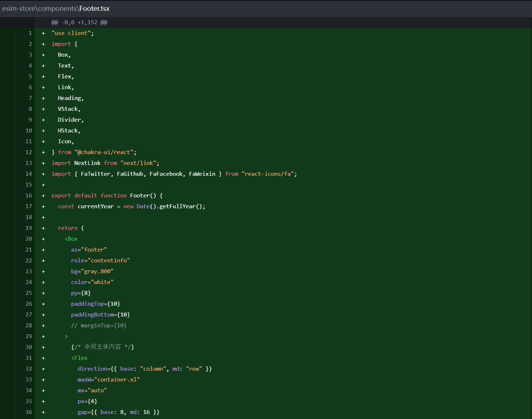Click the "use client" string on line 1
Viewport: 532px width, 419px height.
click(x=71, y=33)
